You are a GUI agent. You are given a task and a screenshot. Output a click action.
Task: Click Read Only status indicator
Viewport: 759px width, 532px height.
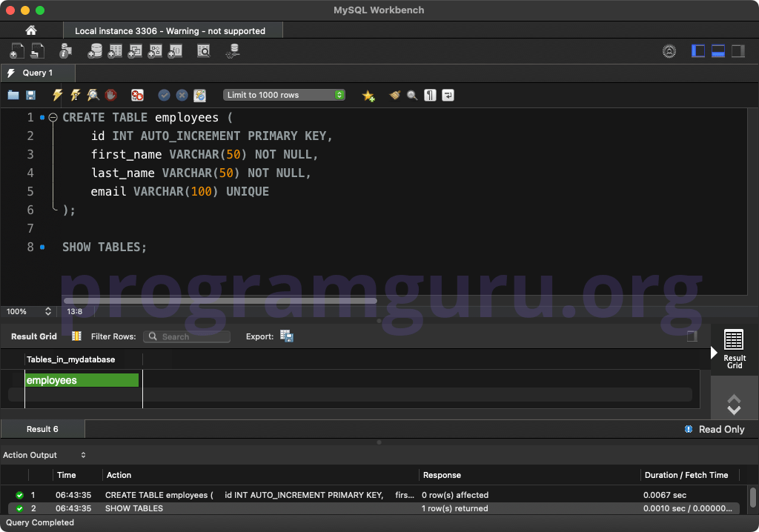pos(715,429)
